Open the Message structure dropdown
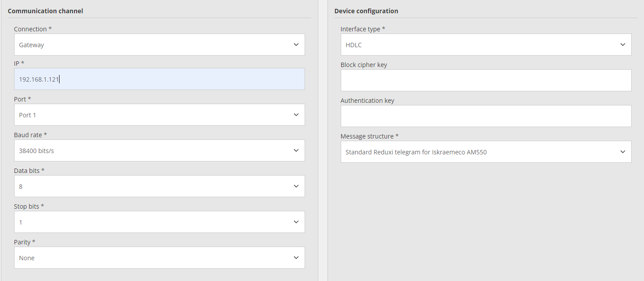The image size is (644, 281). tap(486, 152)
